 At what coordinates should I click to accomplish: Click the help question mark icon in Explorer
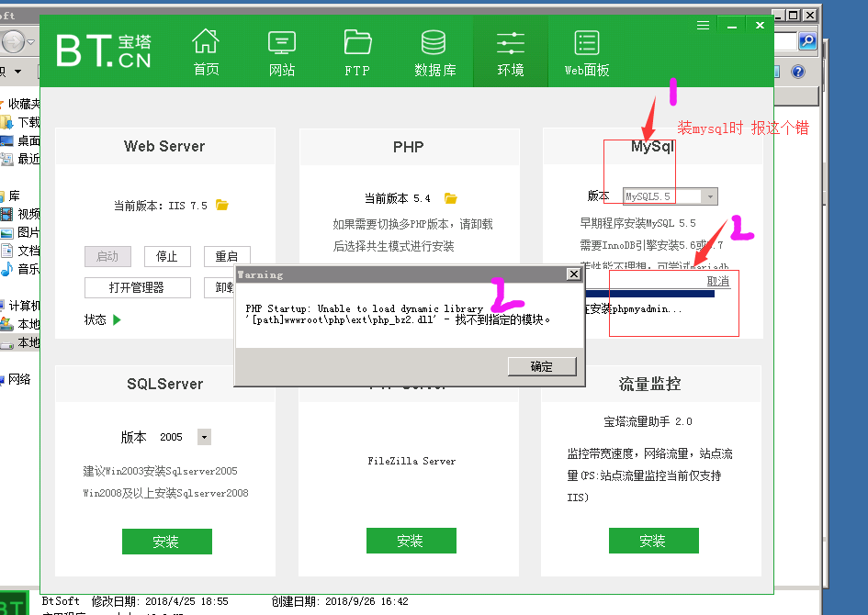point(797,72)
